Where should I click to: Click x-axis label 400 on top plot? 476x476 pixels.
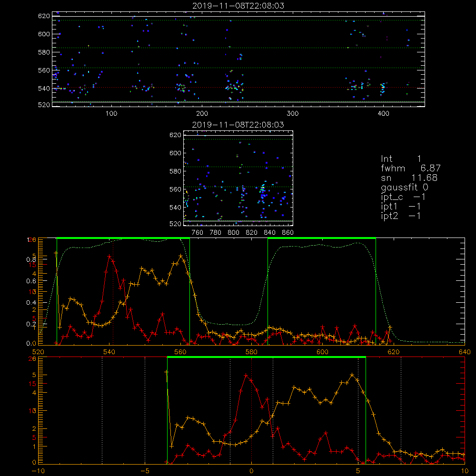click(x=383, y=114)
